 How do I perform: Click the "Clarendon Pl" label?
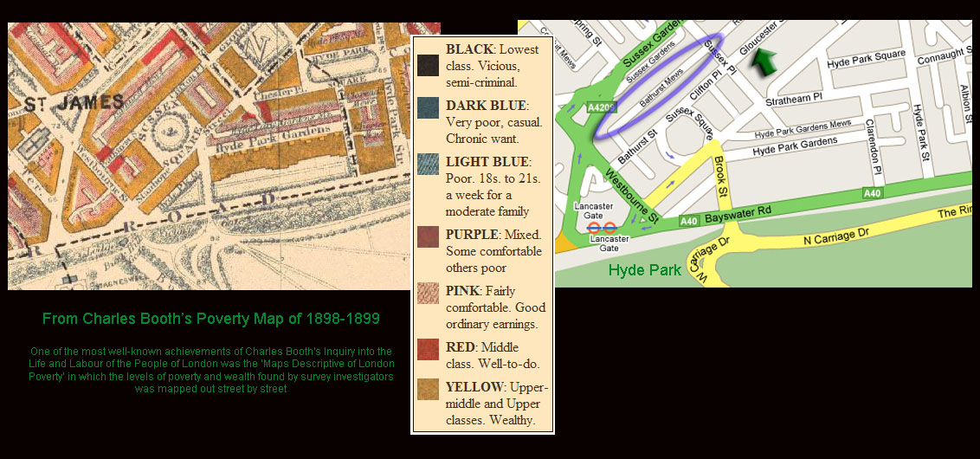point(874,146)
